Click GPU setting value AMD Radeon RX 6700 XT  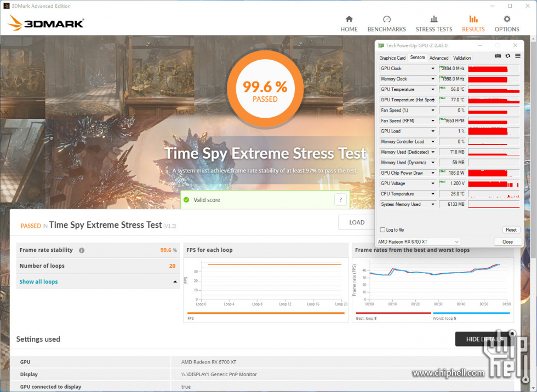point(209,362)
